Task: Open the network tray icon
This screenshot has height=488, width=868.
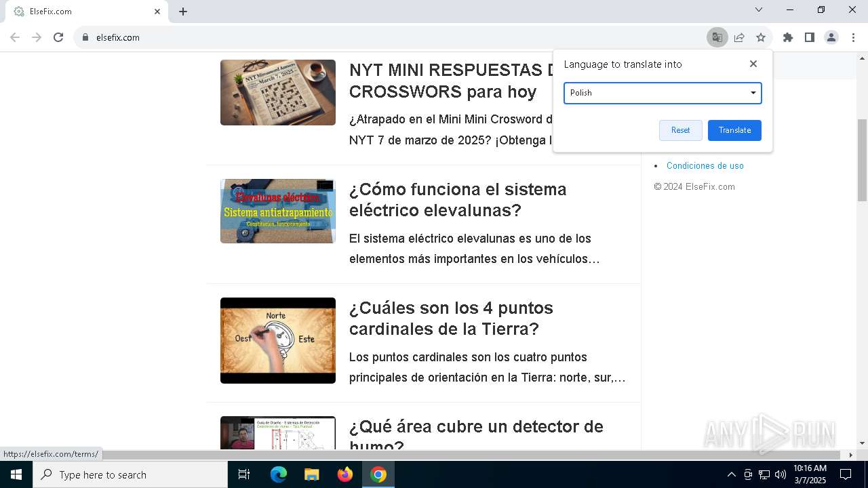Action: (x=764, y=474)
